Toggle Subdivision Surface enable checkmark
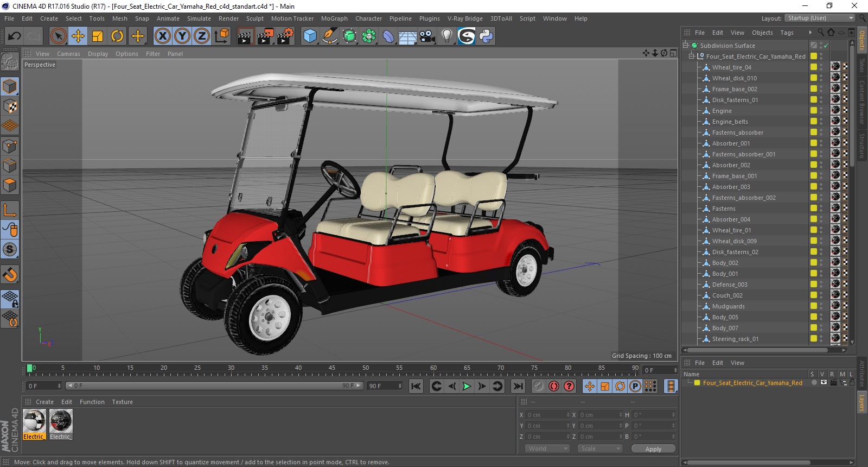The height and width of the screenshot is (467, 868). [x=826, y=46]
